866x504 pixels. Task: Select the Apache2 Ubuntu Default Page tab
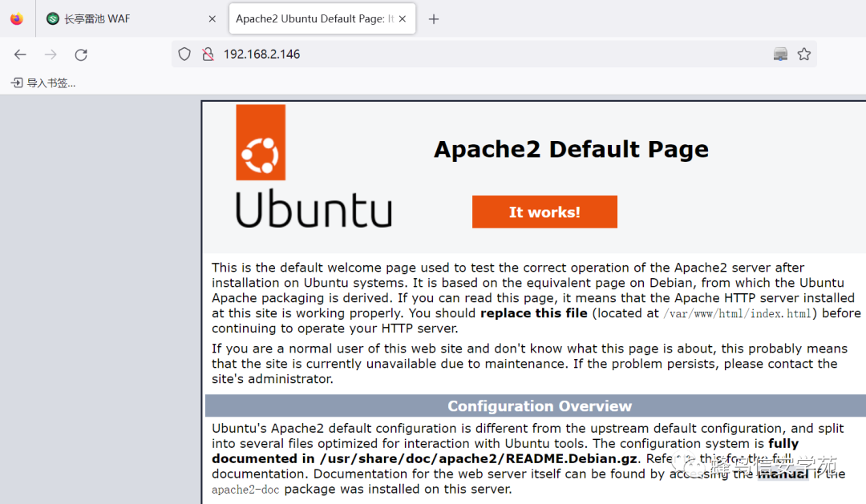click(322, 18)
